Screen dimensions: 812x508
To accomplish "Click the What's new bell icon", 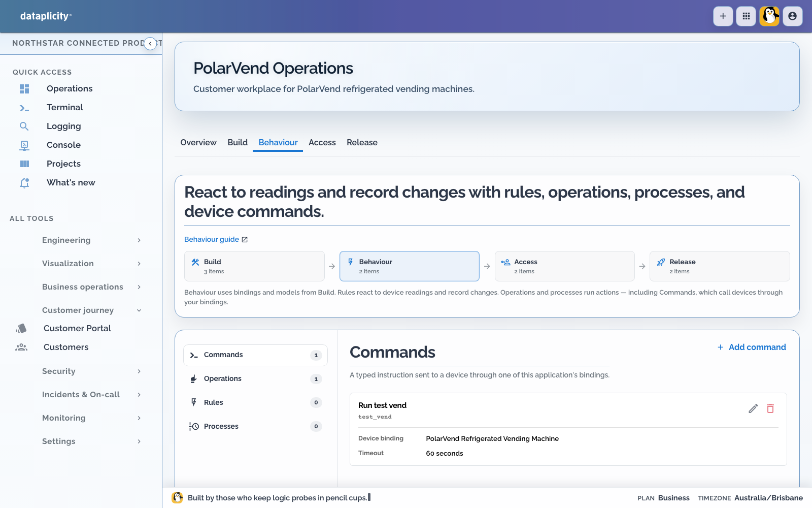I will point(24,183).
